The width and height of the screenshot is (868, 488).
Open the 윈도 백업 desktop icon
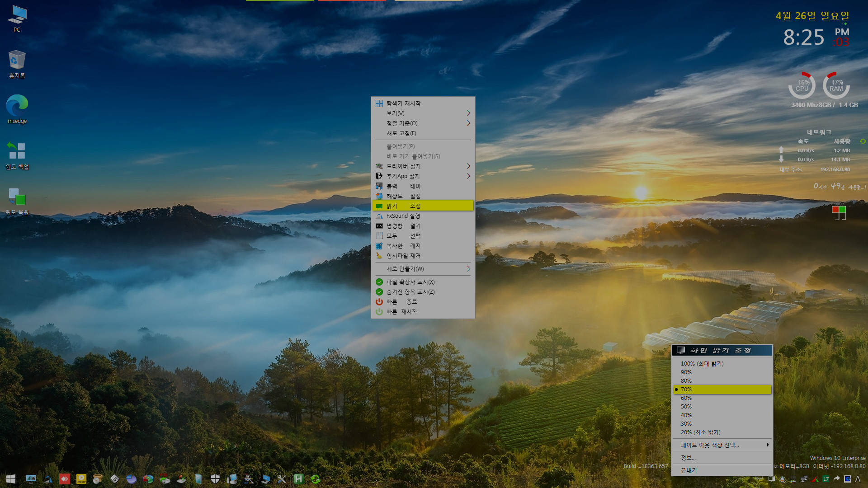coord(17,155)
